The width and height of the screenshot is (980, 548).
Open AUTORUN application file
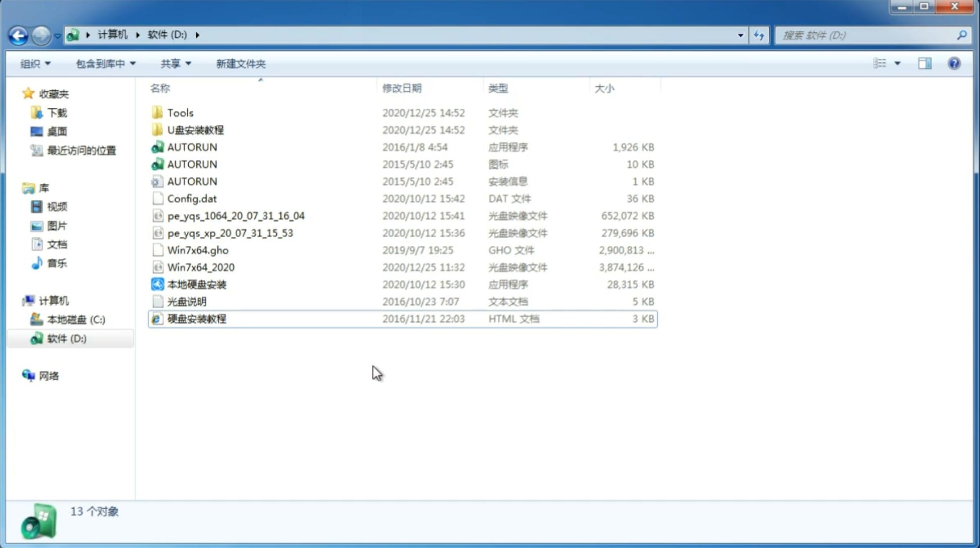[x=192, y=147]
